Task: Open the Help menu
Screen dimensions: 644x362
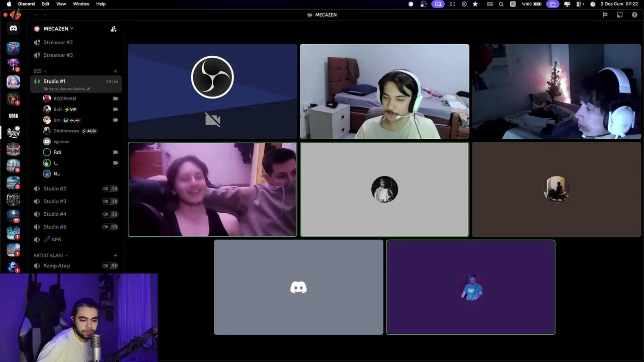Action: pos(101,4)
